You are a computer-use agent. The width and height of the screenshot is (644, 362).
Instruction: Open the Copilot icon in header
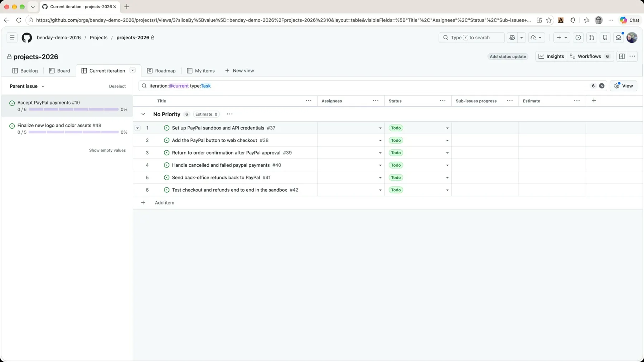click(512, 38)
